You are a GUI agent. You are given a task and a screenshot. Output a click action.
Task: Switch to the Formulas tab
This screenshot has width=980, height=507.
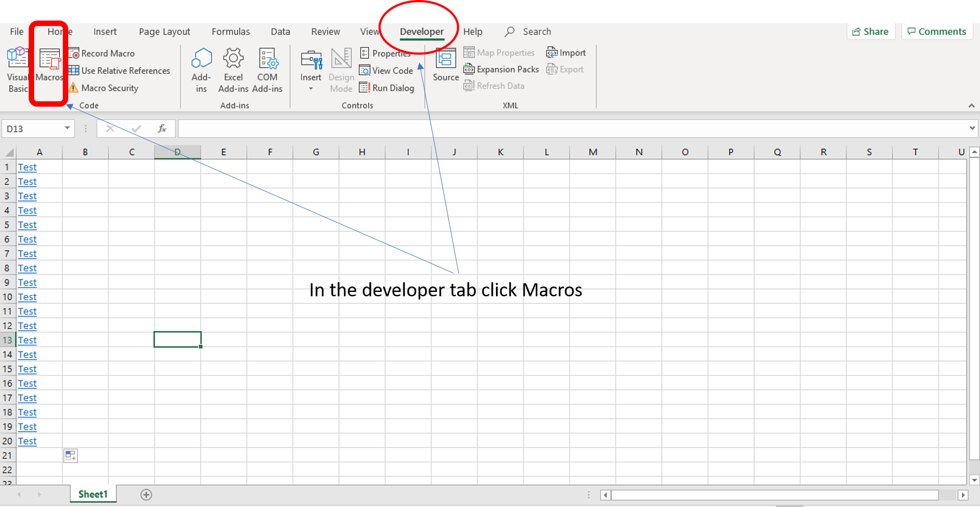click(x=231, y=31)
